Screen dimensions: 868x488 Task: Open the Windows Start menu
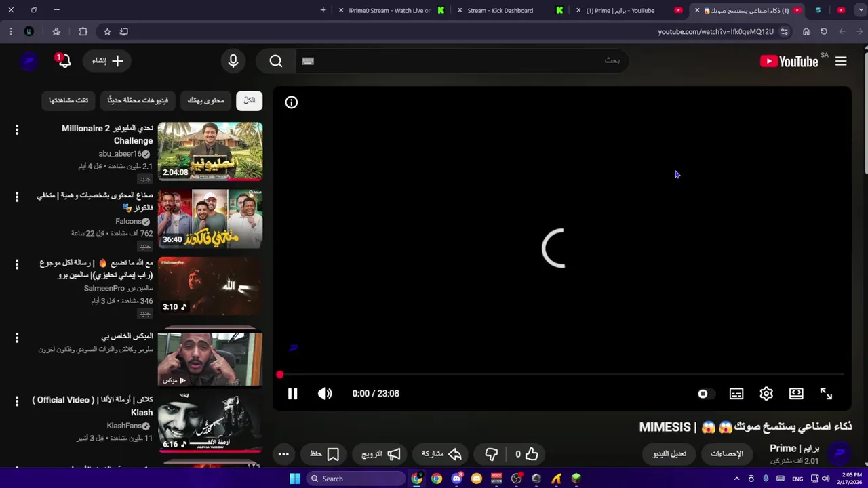click(295, 479)
